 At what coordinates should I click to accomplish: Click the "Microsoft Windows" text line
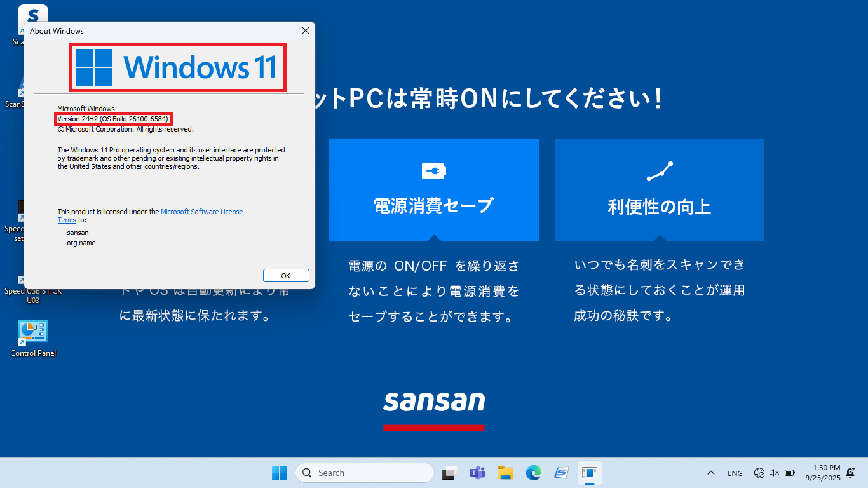(x=86, y=109)
